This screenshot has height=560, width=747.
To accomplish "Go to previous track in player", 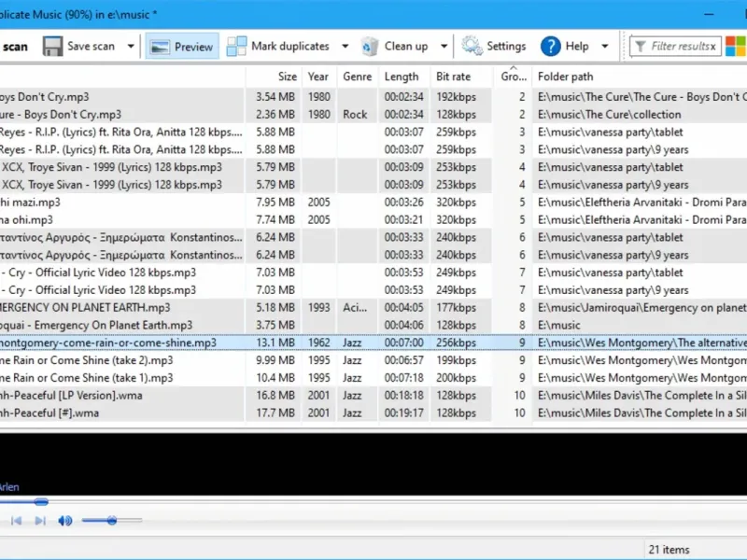I will 16,520.
